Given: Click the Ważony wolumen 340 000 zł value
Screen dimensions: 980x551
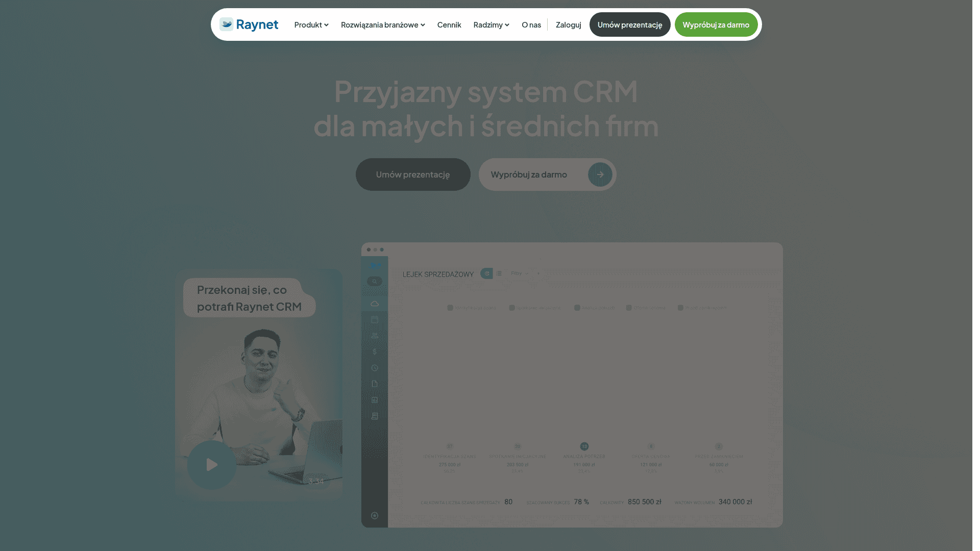Looking at the screenshot, I should coord(736,502).
